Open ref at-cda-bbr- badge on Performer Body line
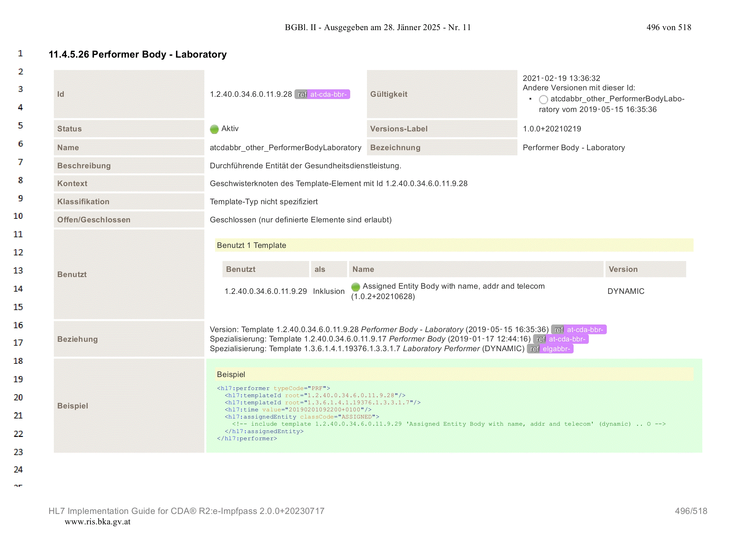 pyautogui.click(x=561, y=339)
